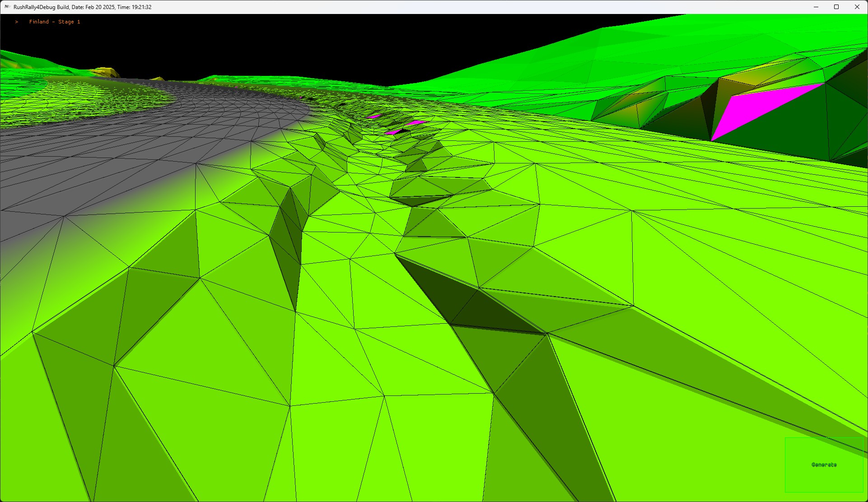Viewport: 868px width, 502px height.
Task: Click the window title bar text
Action: 41,7
